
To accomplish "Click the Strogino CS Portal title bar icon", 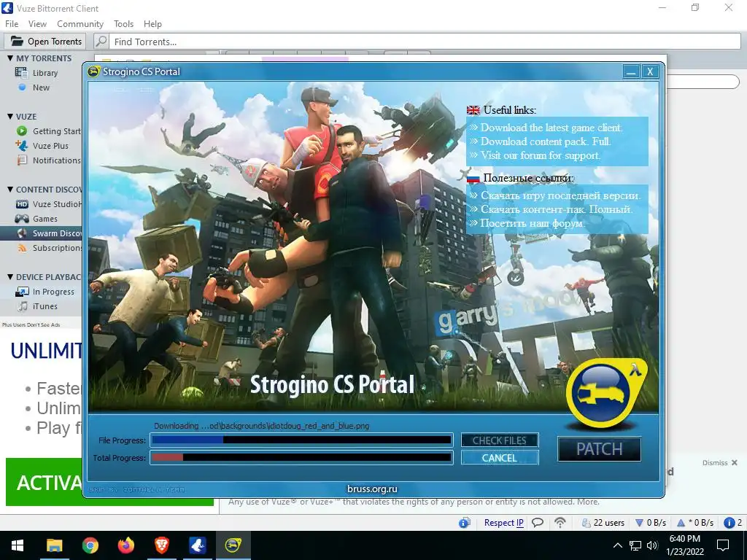I will point(94,71).
